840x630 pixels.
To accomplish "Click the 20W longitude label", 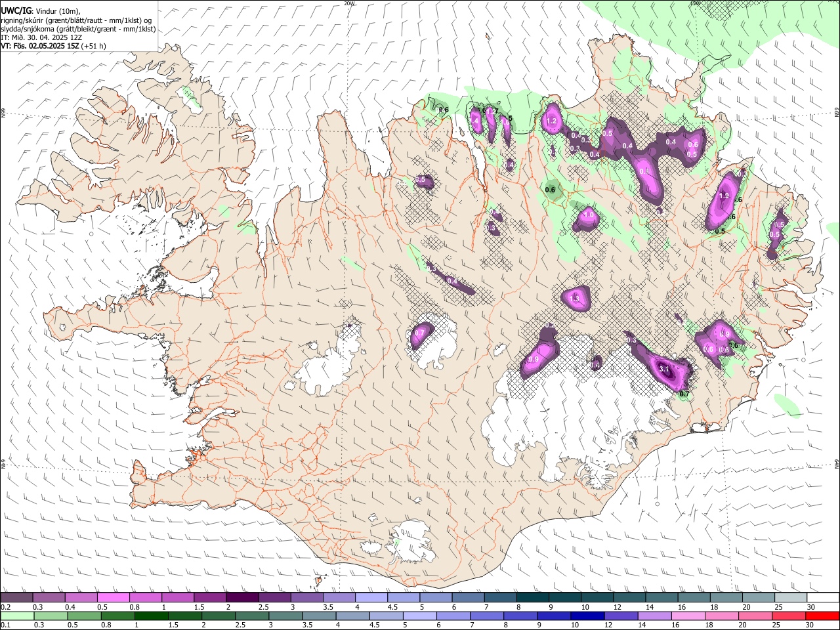I will point(349,3).
